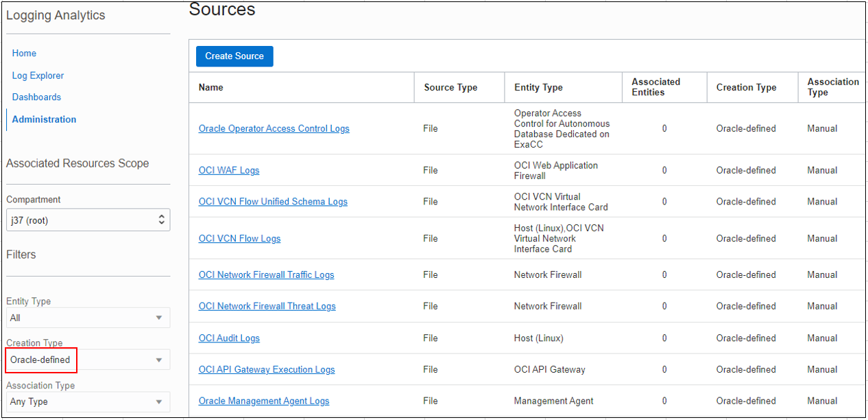Sort by the Association Type column header
The image size is (868, 420).
click(x=833, y=87)
